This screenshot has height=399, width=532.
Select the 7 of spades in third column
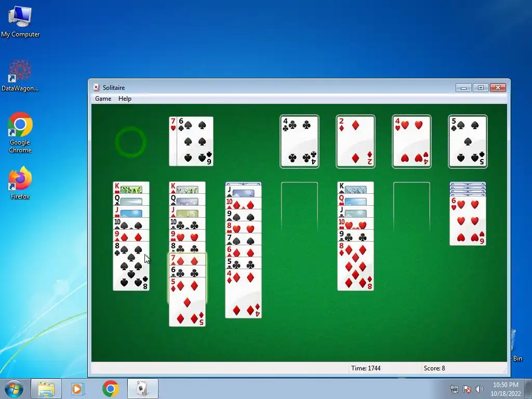[243, 239]
